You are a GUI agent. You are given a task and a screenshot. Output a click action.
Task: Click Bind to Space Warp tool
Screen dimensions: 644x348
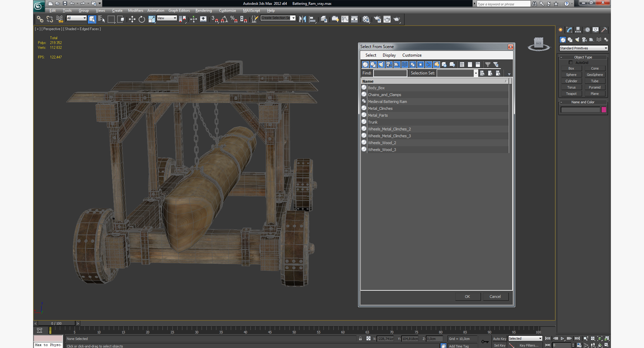60,19
